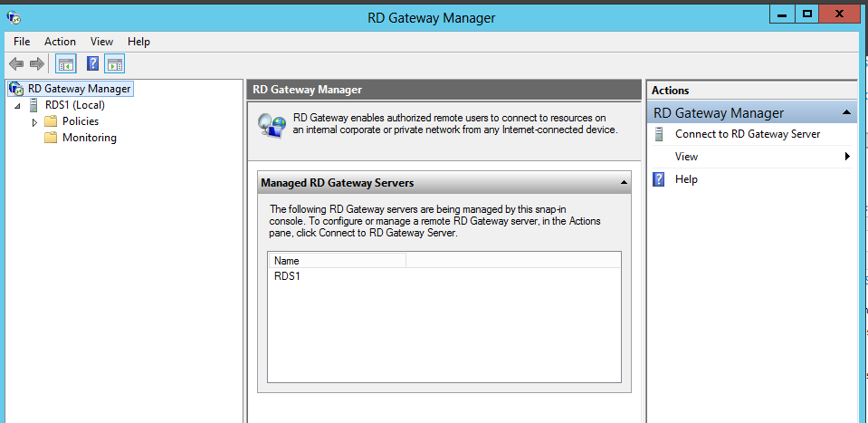Open the View submenu arrow in Actions
This screenshot has width=868, height=423.
click(x=847, y=157)
